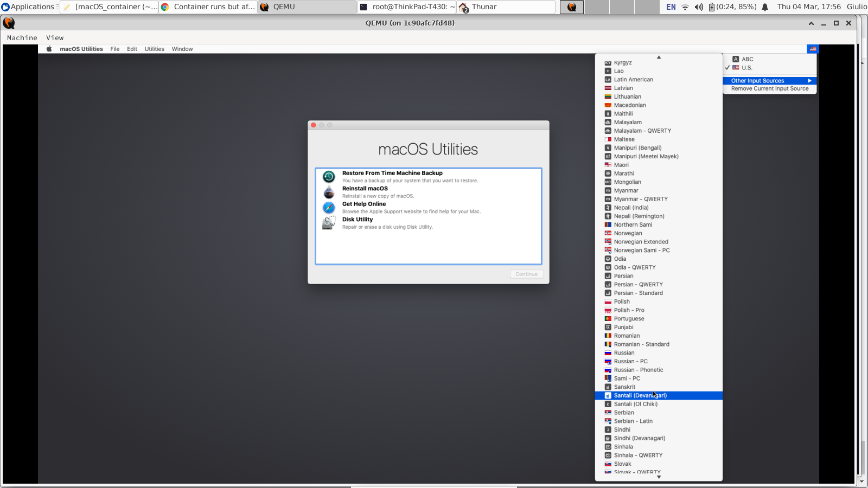Open the Edit menu
Viewport: 868px width, 488px height.
(132, 49)
